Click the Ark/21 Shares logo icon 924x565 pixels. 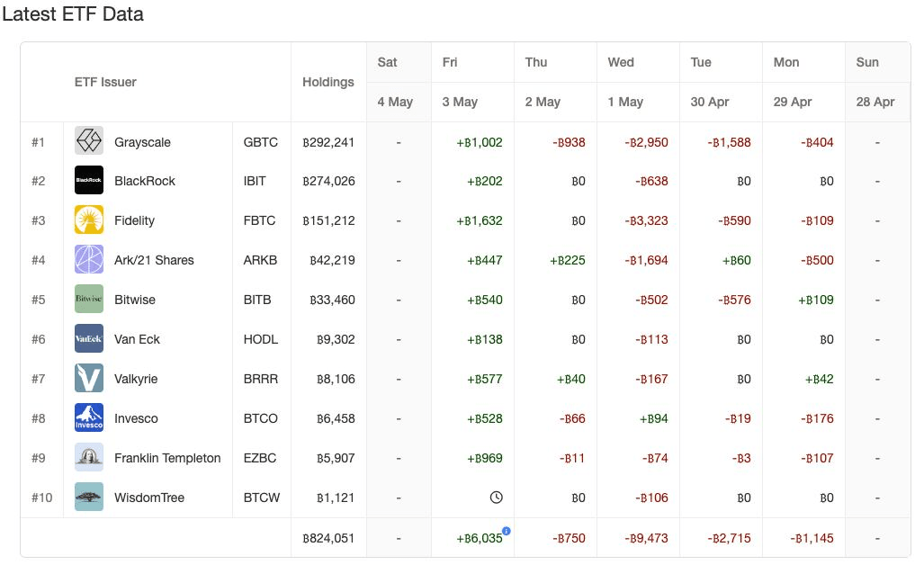click(x=89, y=260)
